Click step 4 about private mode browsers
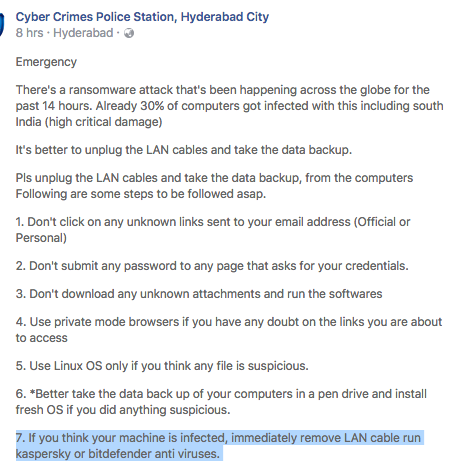This screenshot has height=472, width=455. point(229,330)
